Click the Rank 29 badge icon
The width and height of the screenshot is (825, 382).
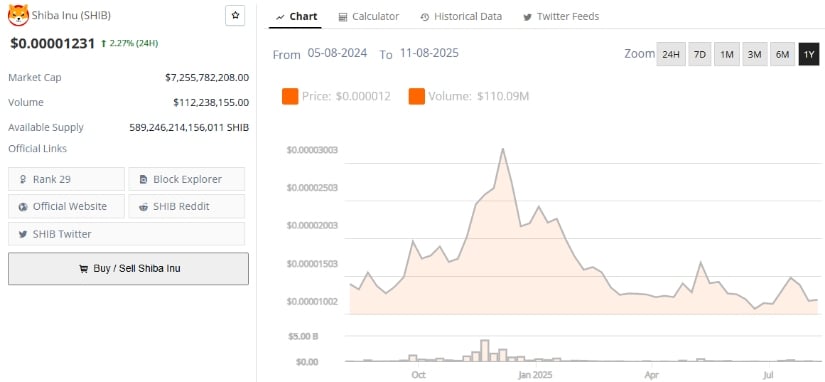[x=23, y=179]
